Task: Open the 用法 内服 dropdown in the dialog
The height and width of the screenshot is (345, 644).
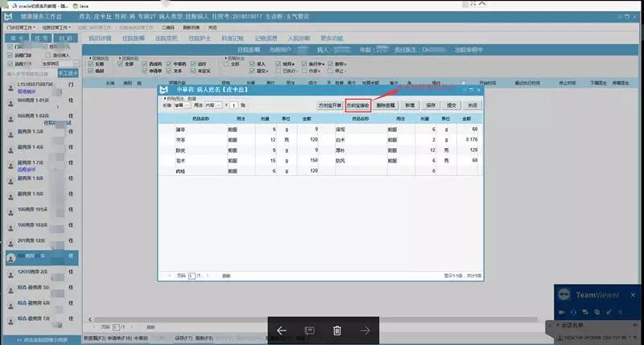Action: 213,105
